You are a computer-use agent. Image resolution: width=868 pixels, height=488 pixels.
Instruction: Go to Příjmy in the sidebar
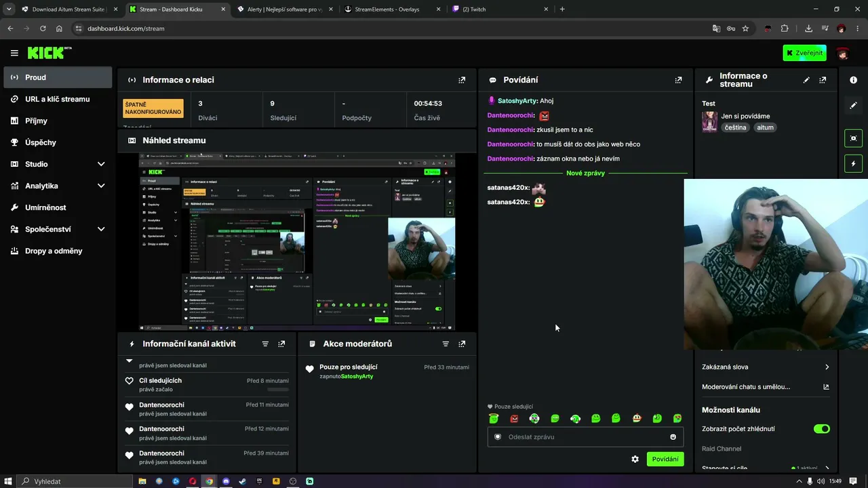pyautogui.click(x=58, y=121)
